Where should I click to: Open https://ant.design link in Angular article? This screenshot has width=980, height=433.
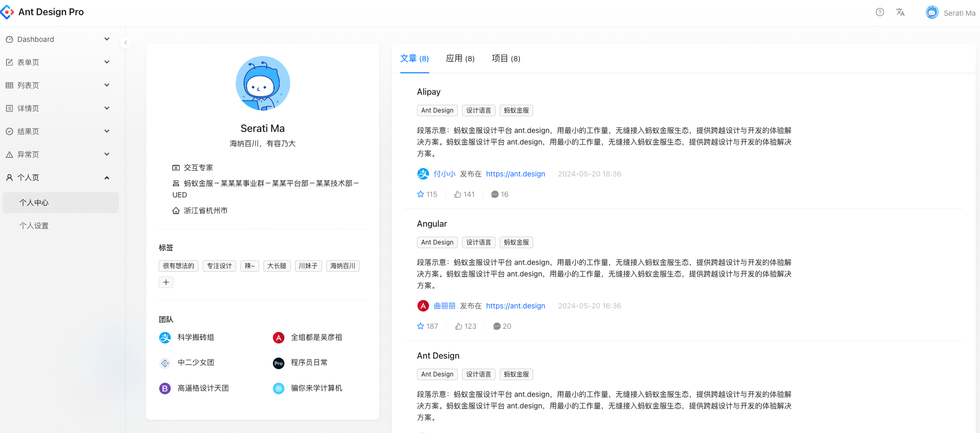point(515,306)
